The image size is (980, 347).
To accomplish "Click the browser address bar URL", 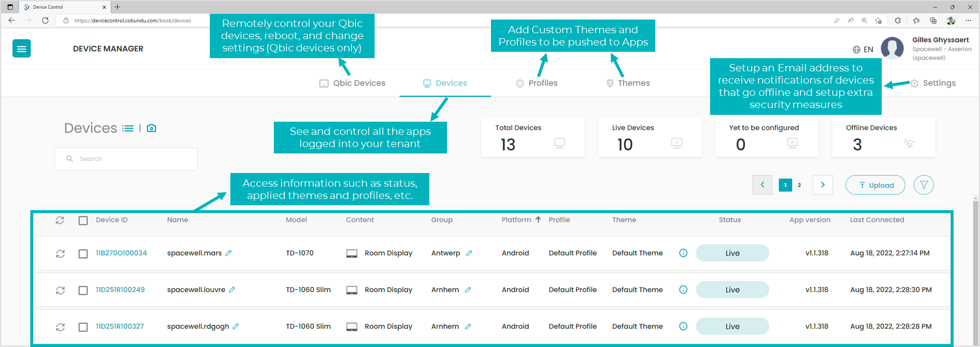I will [133, 21].
